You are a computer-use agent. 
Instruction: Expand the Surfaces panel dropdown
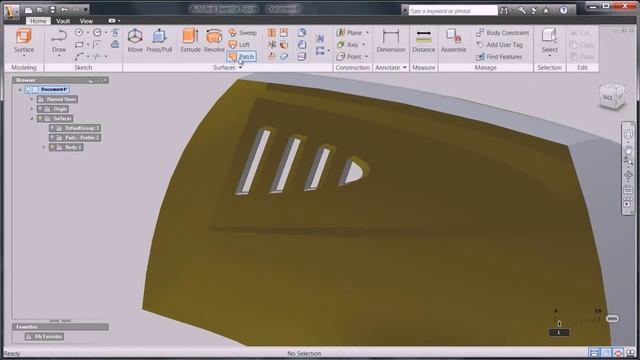pyautogui.click(x=240, y=68)
